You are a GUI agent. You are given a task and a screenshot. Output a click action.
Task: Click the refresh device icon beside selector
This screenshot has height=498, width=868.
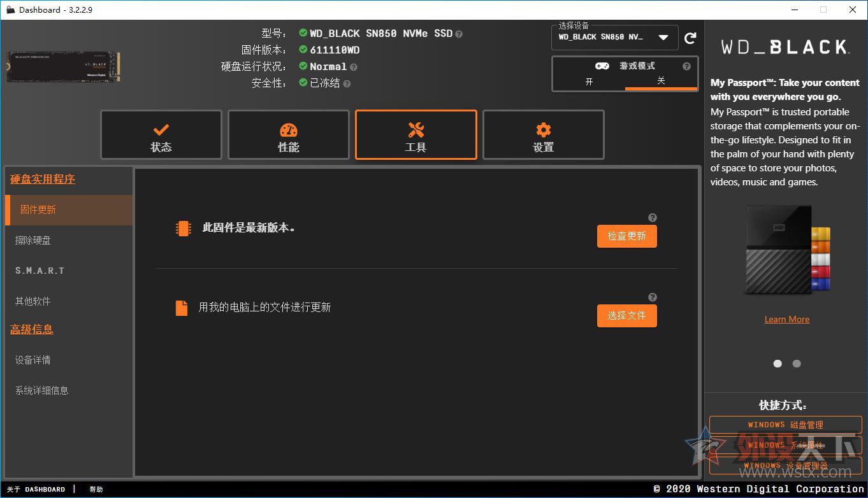pos(691,38)
